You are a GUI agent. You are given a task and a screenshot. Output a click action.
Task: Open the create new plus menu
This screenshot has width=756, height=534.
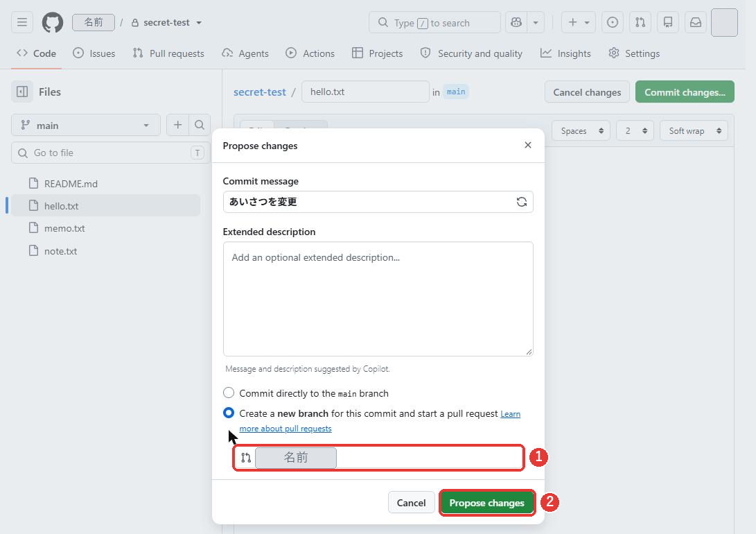[578, 22]
